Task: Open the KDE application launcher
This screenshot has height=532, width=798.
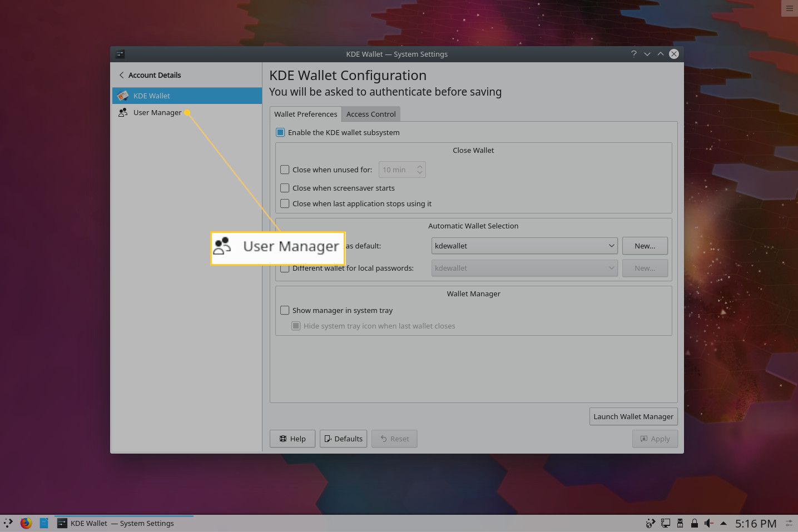Action: pos(8,523)
